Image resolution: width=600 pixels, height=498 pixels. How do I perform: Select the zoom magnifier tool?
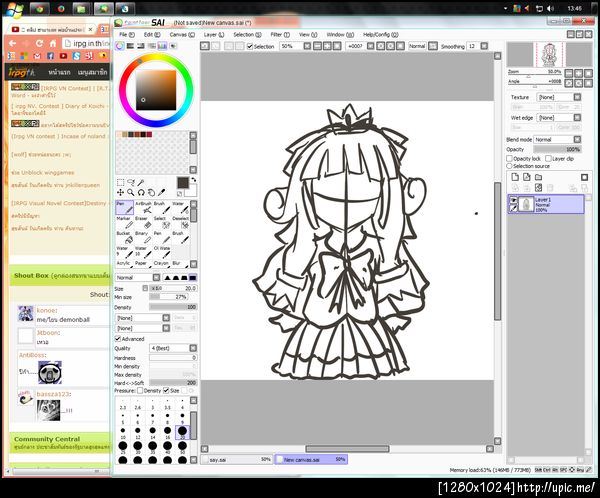[x=131, y=193]
